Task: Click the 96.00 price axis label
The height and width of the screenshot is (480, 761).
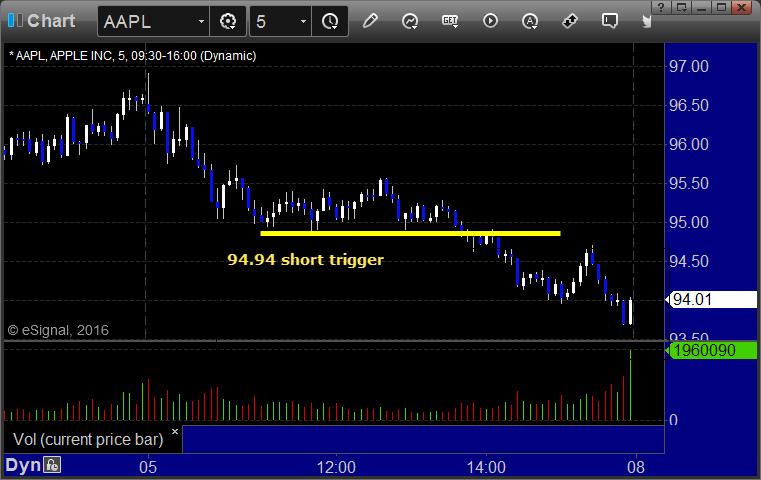Action: coord(689,144)
